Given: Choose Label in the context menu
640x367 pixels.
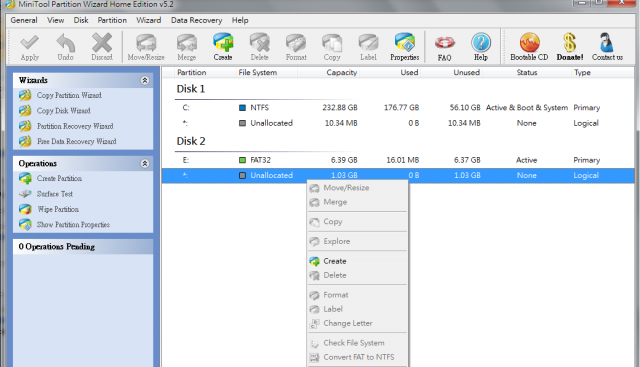Looking at the screenshot, I should coord(358,309).
